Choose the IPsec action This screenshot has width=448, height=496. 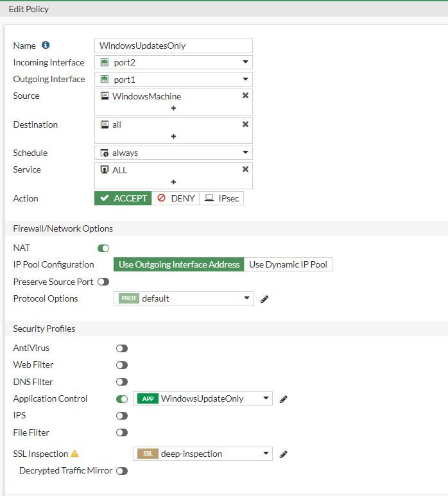[x=222, y=198]
